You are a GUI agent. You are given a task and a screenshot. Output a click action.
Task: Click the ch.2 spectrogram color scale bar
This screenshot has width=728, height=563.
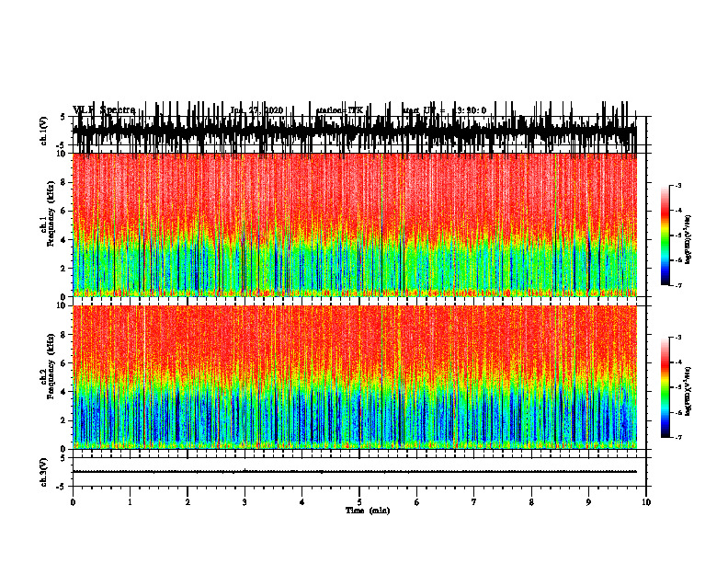point(665,387)
